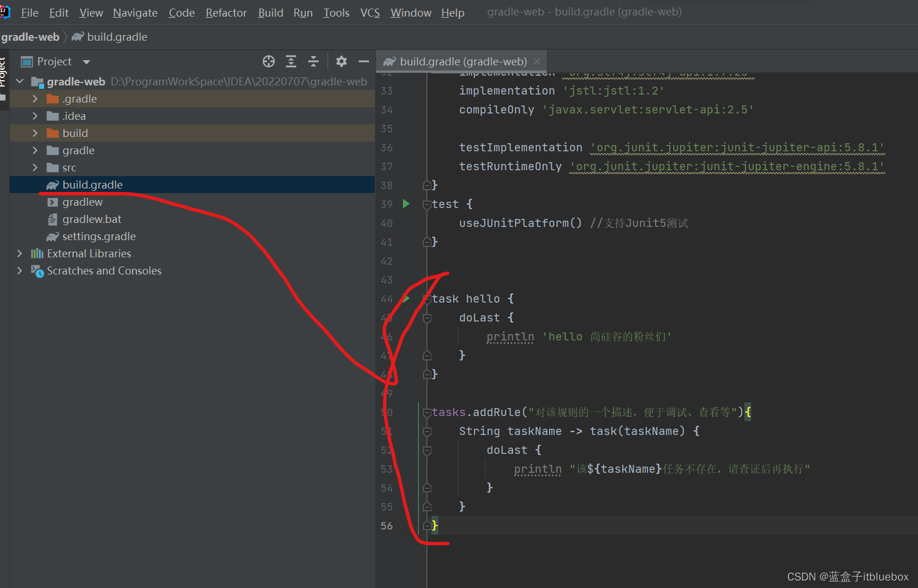Click 'javax.servlet:servlet-api:2.5' string
Screen dimensions: 918x588
(648, 109)
